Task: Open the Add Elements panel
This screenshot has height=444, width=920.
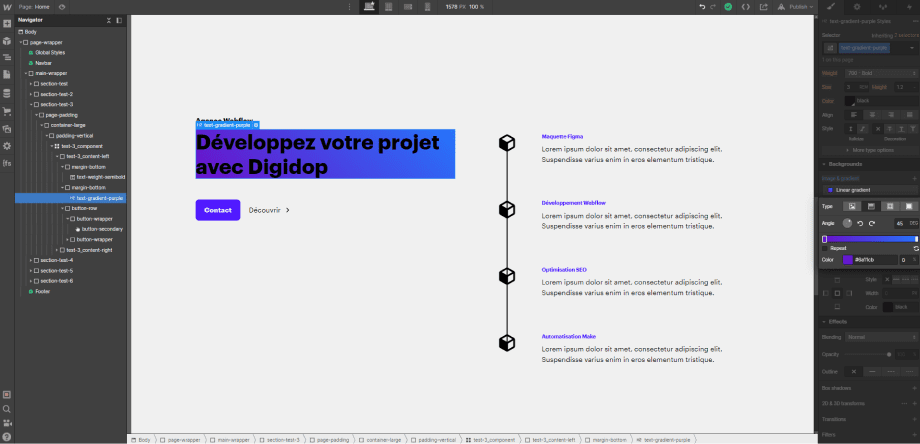Action: click(7, 24)
